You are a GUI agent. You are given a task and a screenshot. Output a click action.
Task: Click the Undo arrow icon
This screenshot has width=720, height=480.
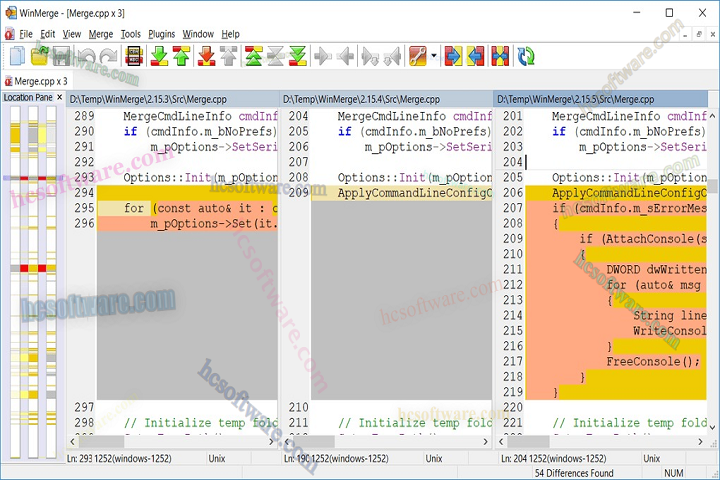(x=86, y=56)
